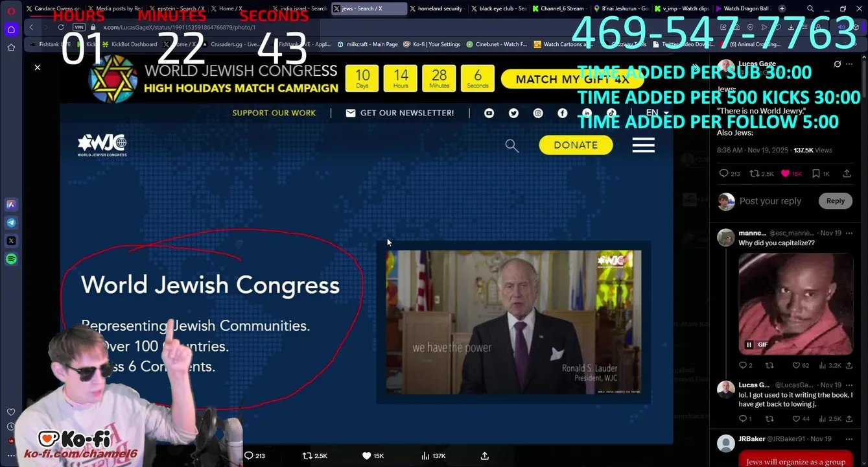Go back with the browser back arrow

click(31, 27)
